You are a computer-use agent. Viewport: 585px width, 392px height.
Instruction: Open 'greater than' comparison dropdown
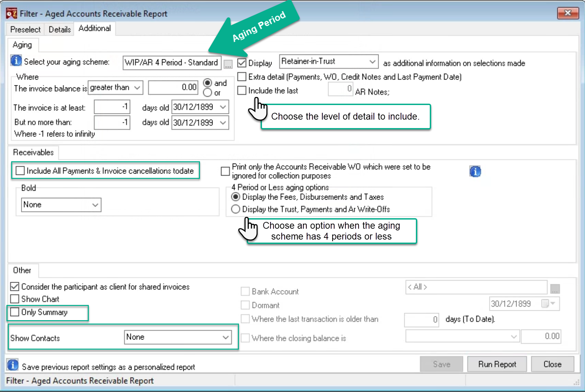coord(115,88)
